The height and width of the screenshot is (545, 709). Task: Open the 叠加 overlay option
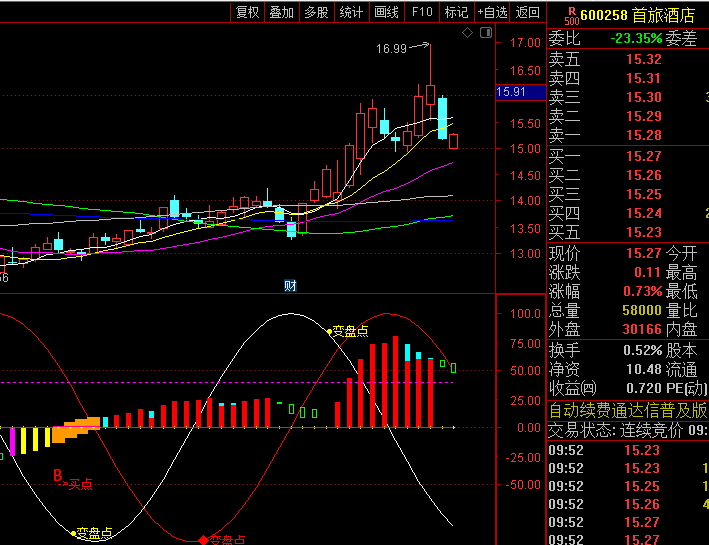point(282,12)
